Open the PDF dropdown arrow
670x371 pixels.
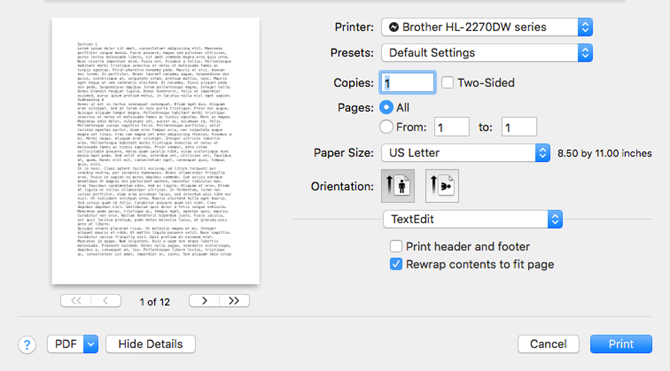(x=91, y=344)
